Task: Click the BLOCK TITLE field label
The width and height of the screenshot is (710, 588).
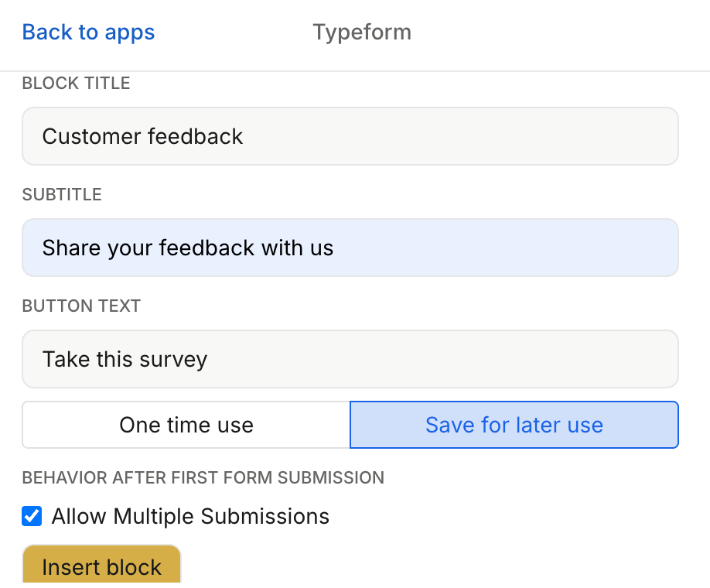Action: pyautogui.click(x=76, y=84)
